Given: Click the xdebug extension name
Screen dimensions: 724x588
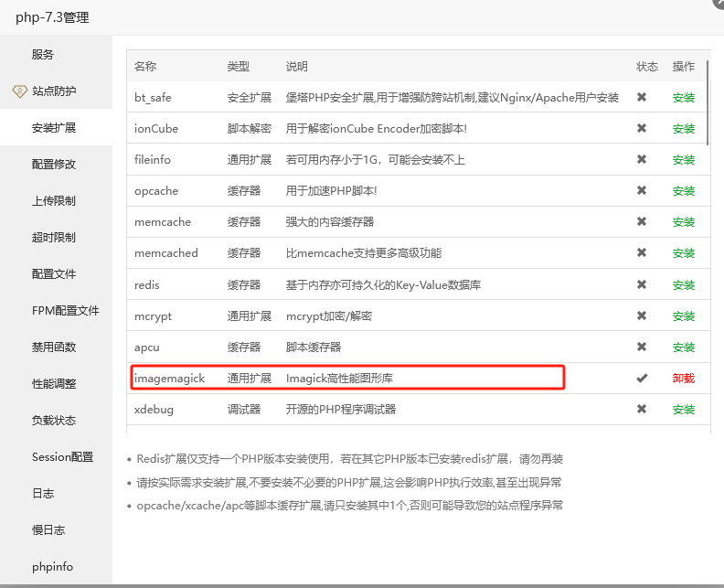Looking at the screenshot, I should click(154, 410).
